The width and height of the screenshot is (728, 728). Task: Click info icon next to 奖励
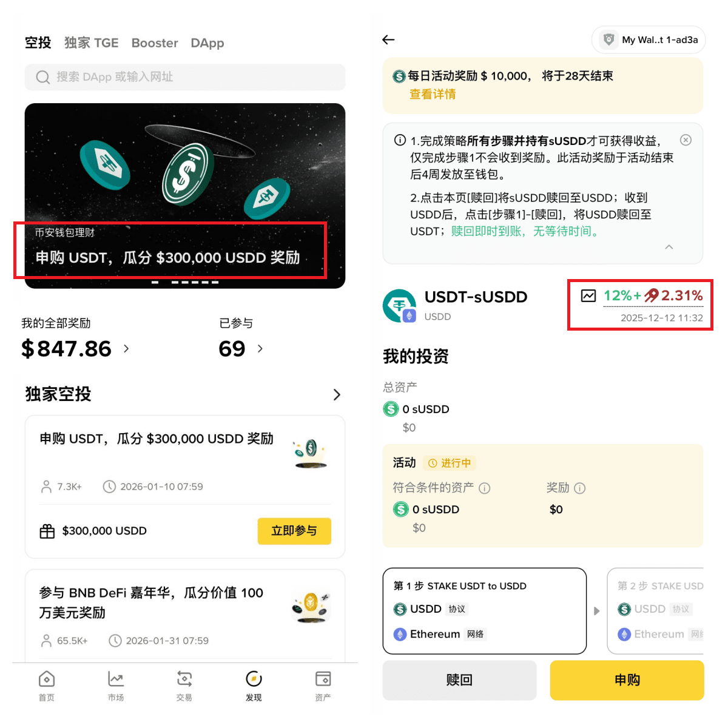(x=580, y=488)
